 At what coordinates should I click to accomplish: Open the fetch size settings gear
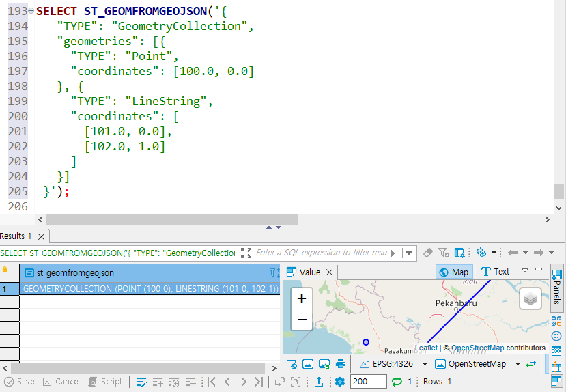pyautogui.click(x=340, y=382)
